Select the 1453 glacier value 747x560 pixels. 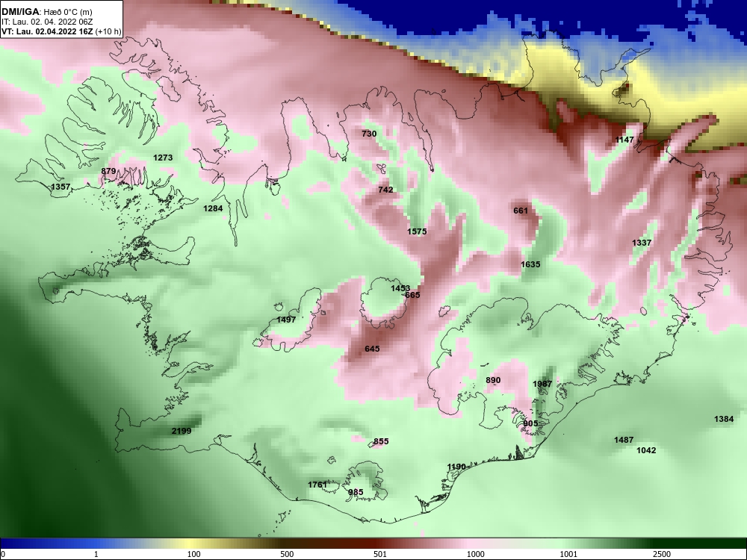400,288
